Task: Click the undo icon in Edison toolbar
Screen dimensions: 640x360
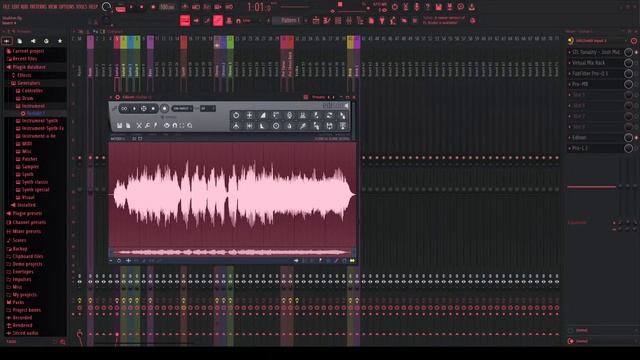Action: (167, 126)
